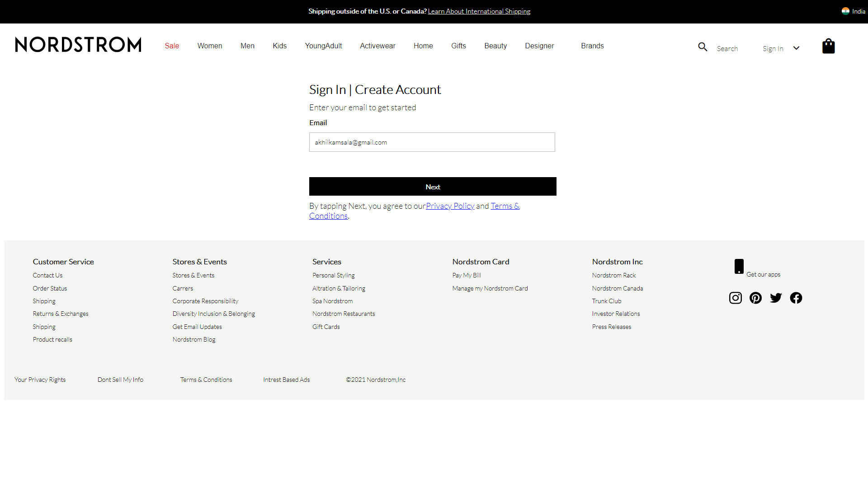Open the Brands navigation menu
Viewport: 868px width, 488px height.
592,46
